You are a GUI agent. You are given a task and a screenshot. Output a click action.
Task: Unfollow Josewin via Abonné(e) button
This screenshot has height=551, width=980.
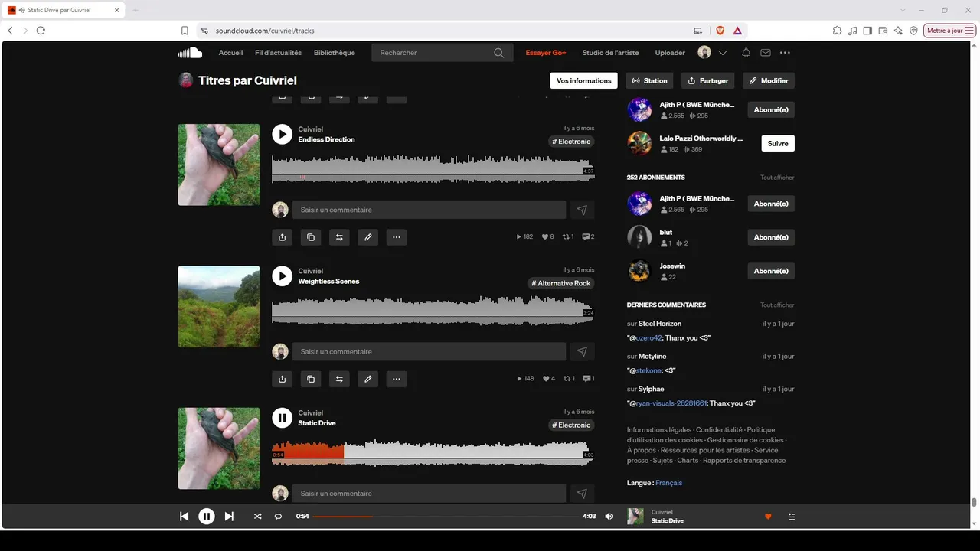pyautogui.click(x=771, y=271)
